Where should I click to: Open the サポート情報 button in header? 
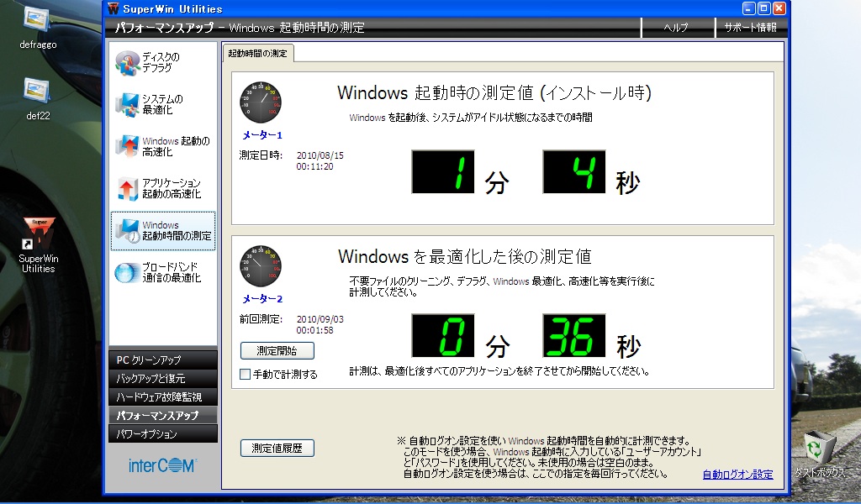click(751, 28)
